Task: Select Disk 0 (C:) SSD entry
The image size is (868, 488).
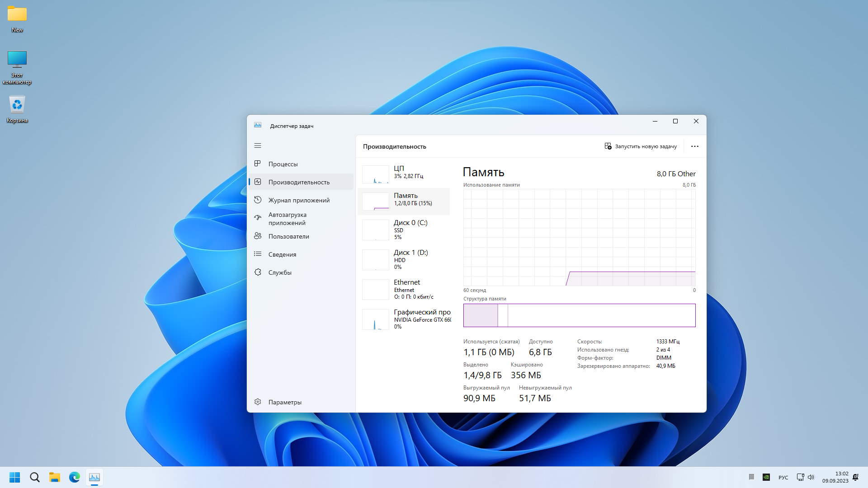Action: [405, 230]
